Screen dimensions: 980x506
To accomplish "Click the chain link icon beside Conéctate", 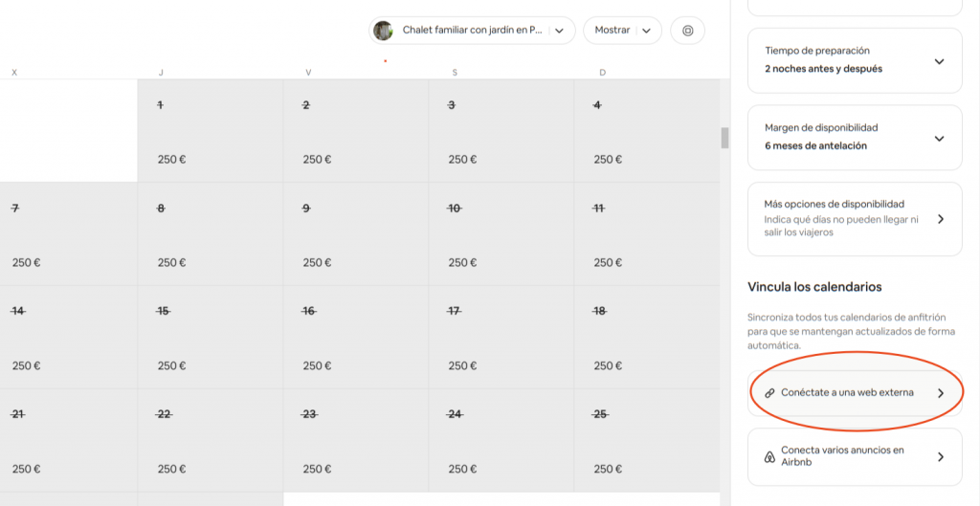I will (769, 393).
